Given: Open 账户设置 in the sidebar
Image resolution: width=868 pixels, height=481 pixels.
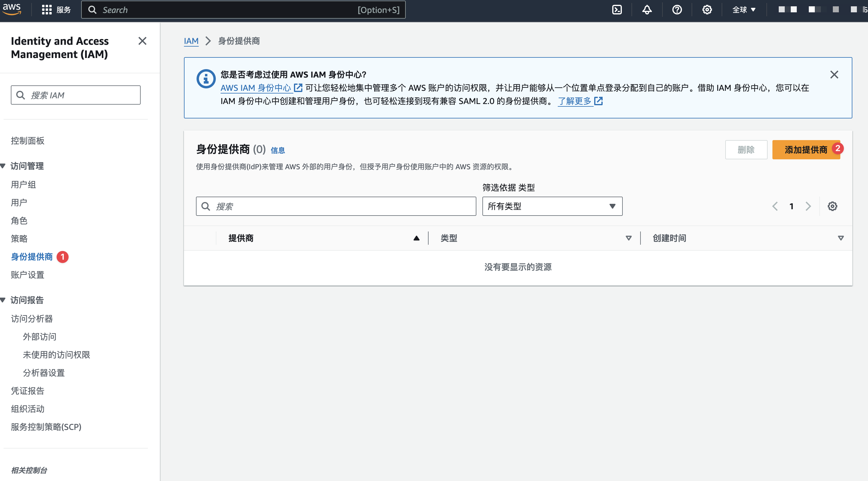Looking at the screenshot, I should [28, 275].
